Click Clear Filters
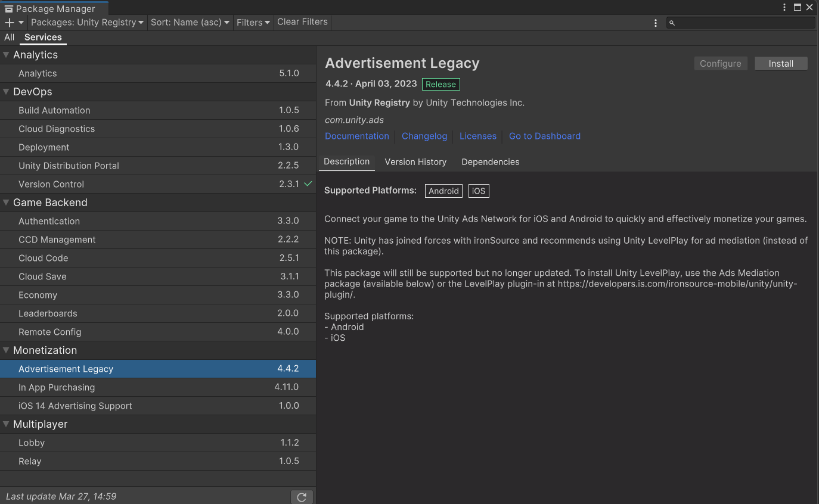 pyautogui.click(x=302, y=22)
